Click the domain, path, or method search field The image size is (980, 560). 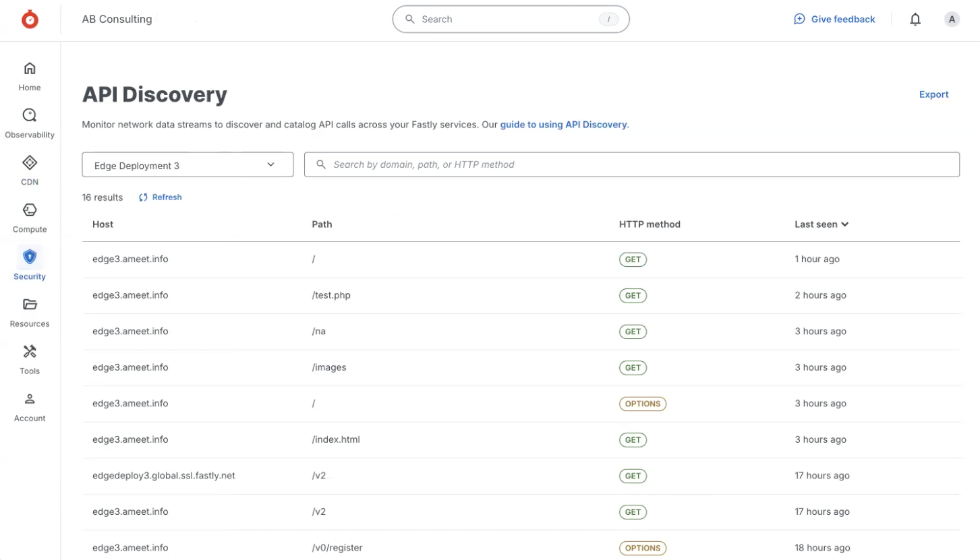631,164
